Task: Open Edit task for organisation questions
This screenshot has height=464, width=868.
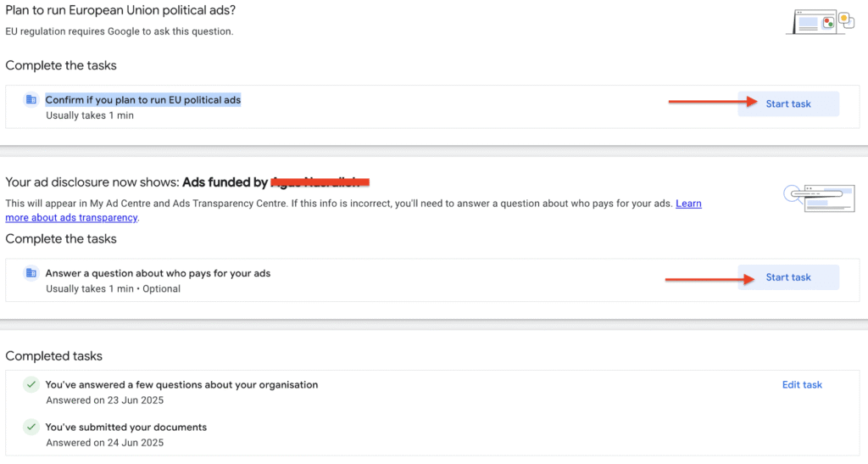Action: [802, 385]
